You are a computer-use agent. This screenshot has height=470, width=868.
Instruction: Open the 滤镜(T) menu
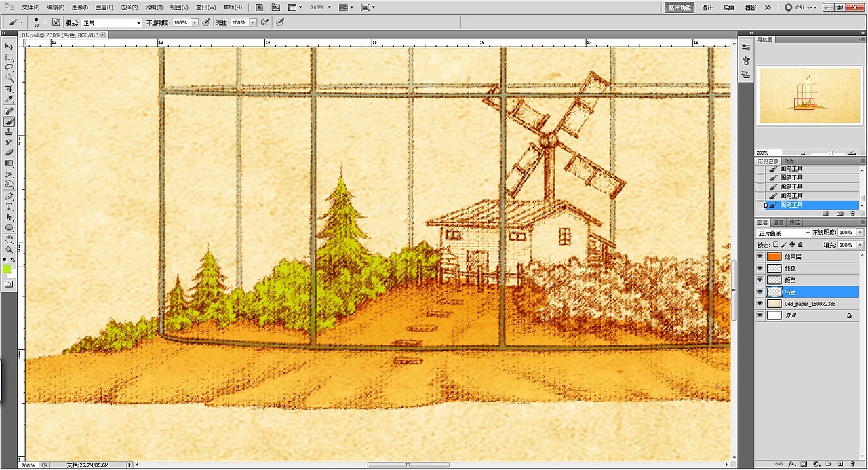153,7
